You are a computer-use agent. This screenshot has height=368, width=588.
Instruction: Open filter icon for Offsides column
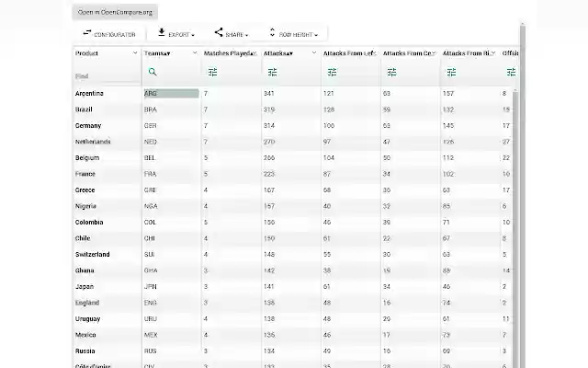coord(511,72)
